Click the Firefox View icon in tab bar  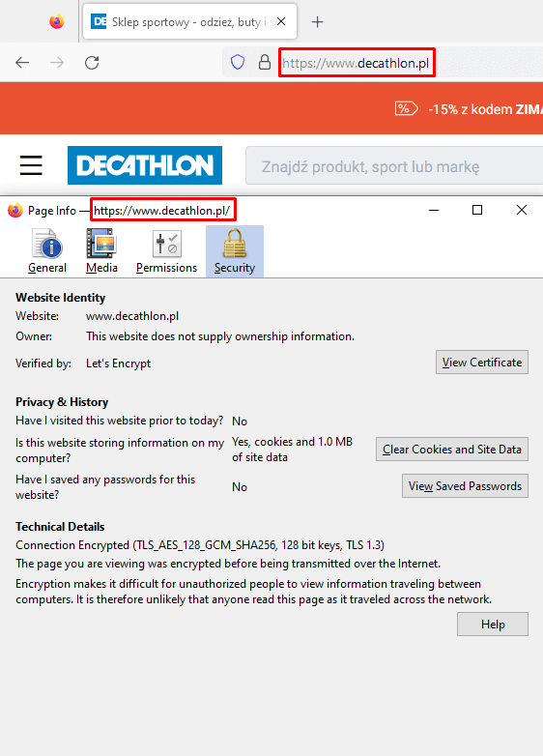57,21
